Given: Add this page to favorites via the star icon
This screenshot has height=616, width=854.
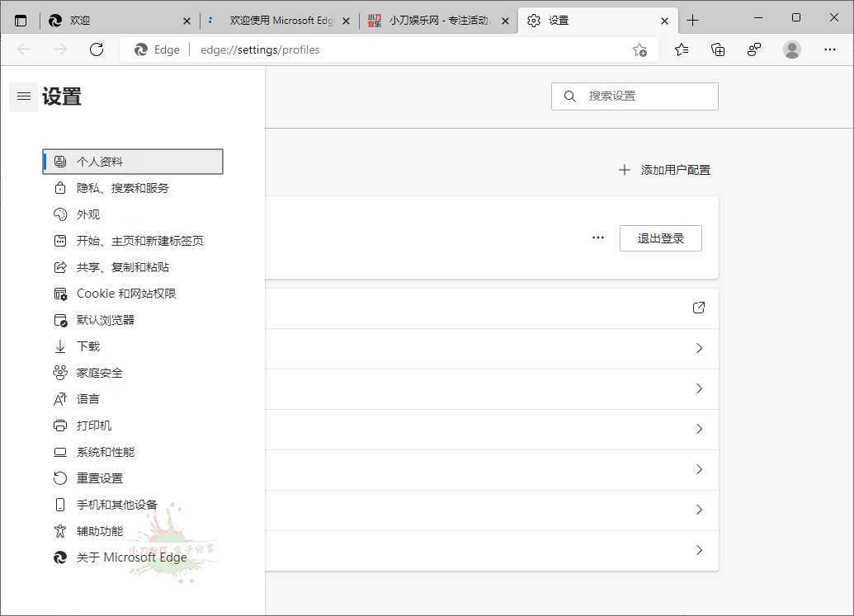Looking at the screenshot, I should (x=639, y=49).
